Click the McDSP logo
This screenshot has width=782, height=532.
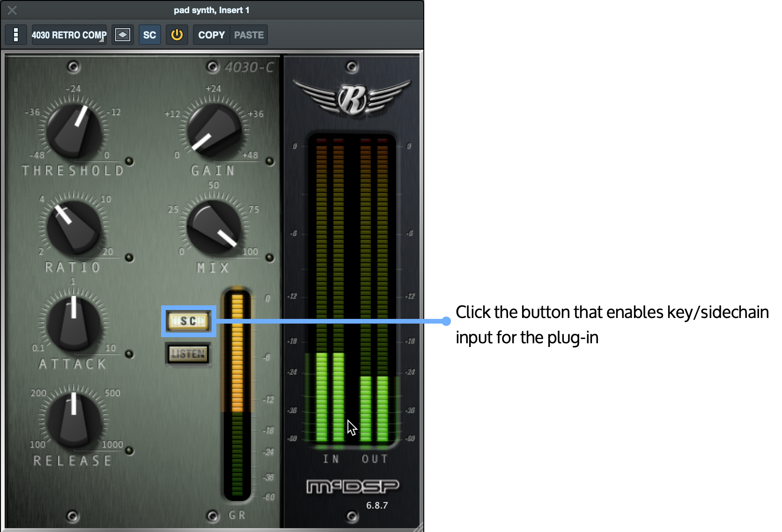353,487
